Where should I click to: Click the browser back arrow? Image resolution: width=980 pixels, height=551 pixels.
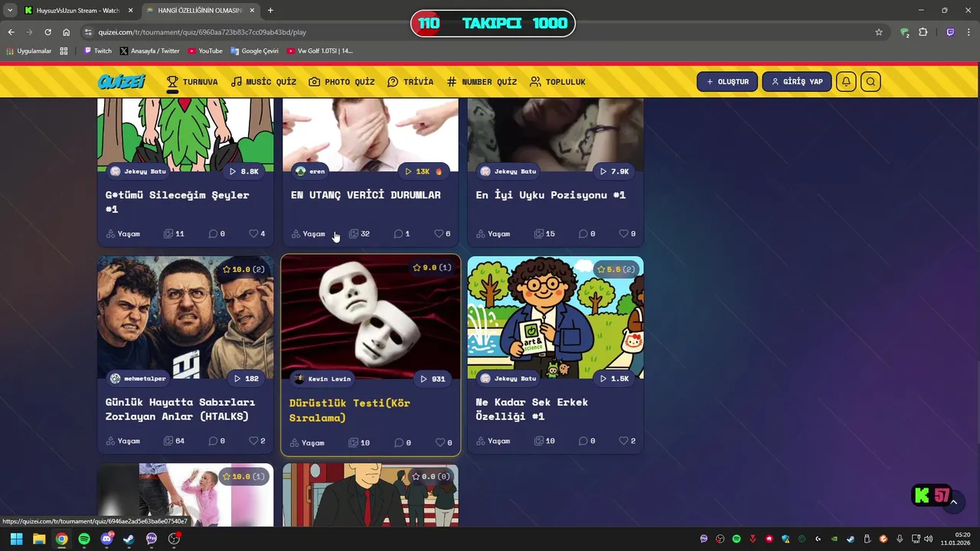pos(11,32)
